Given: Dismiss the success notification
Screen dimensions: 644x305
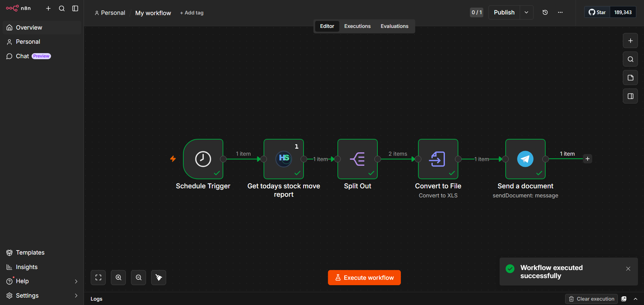Looking at the screenshot, I should 628,268.
